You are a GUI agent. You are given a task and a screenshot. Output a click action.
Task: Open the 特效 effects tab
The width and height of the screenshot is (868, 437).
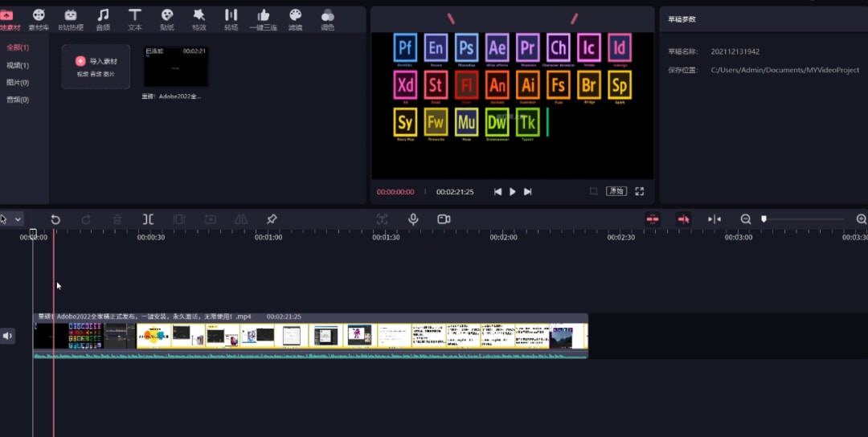(x=199, y=20)
